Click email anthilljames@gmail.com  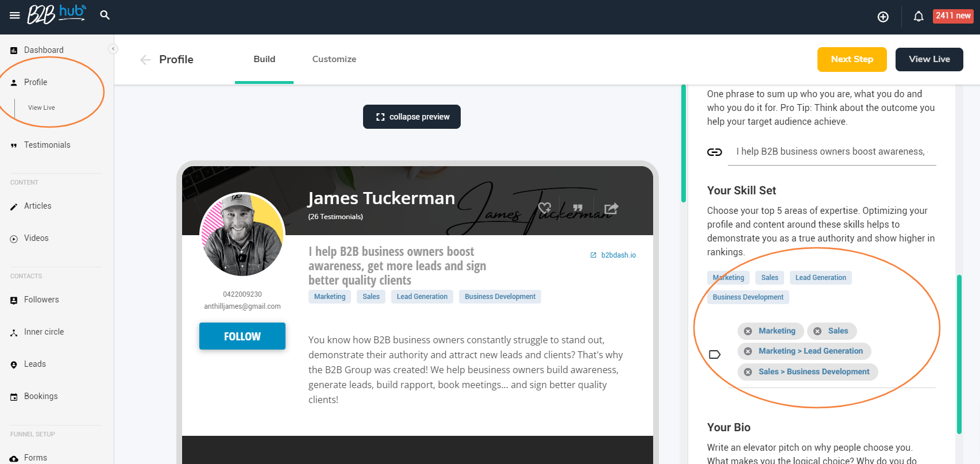point(242,306)
